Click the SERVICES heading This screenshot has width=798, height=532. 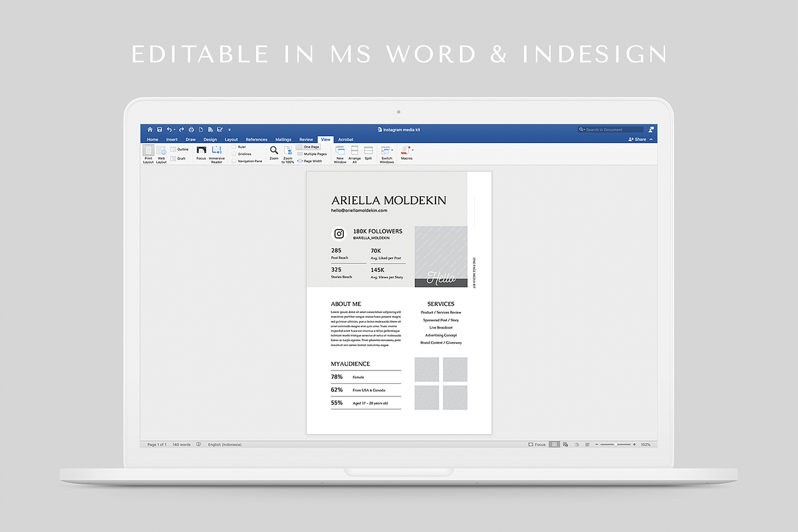(x=441, y=304)
